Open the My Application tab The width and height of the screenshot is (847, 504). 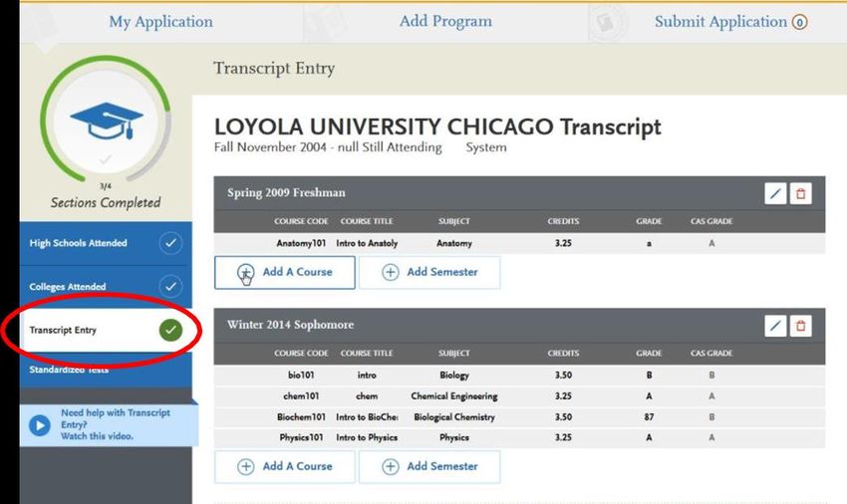[161, 22]
